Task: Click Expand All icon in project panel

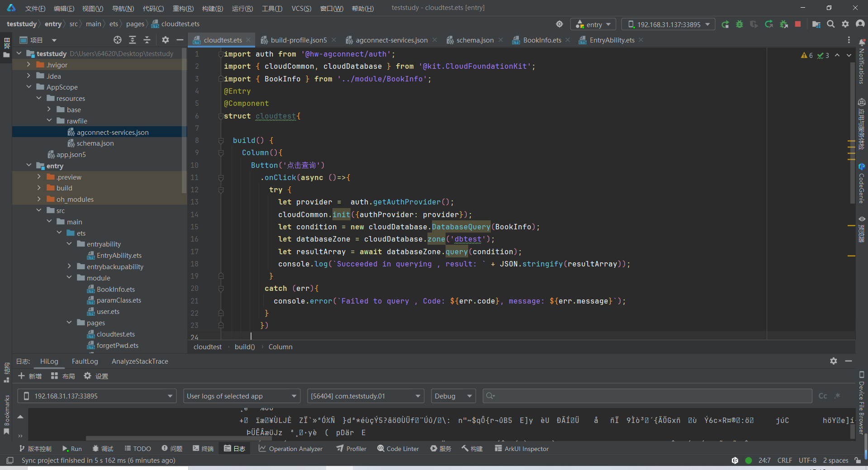Action: (133, 40)
